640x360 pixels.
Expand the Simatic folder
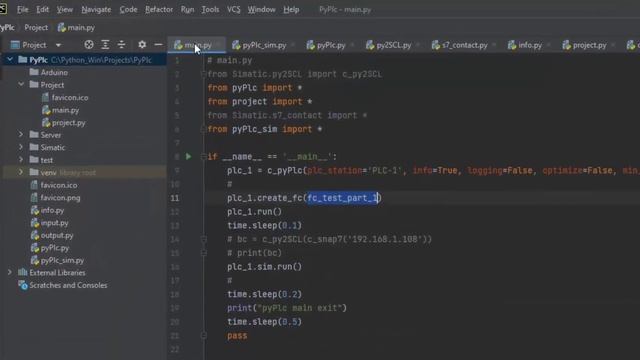click(x=21, y=147)
